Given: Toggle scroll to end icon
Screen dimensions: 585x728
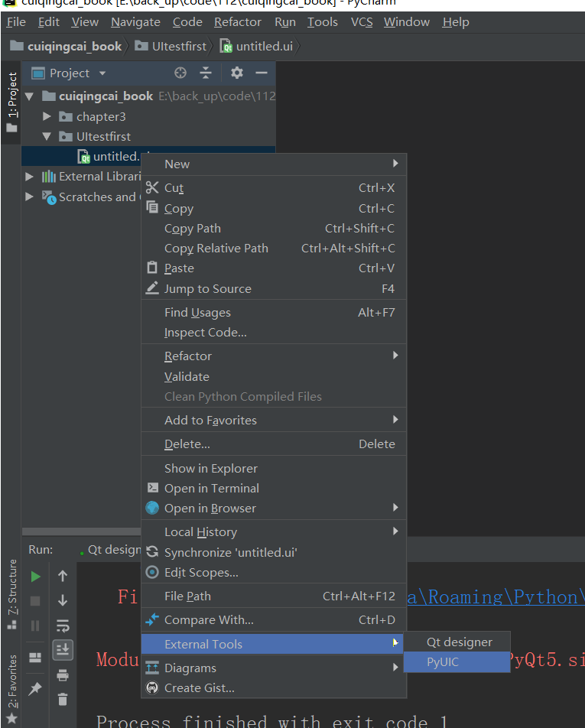Looking at the screenshot, I should [x=63, y=650].
